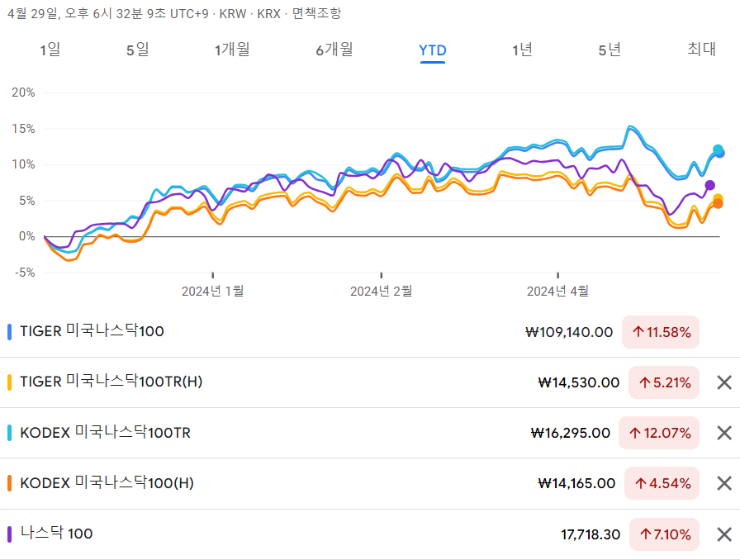740x560 pixels.
Task: Select the 5일 period
Action: pos(138,50)
